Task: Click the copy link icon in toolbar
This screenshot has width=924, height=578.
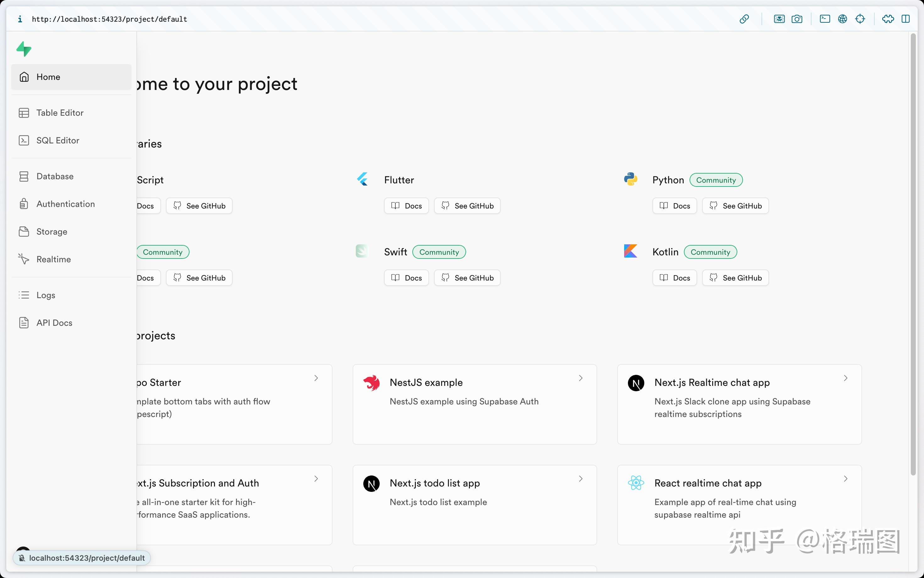Action: coord(744,19)
